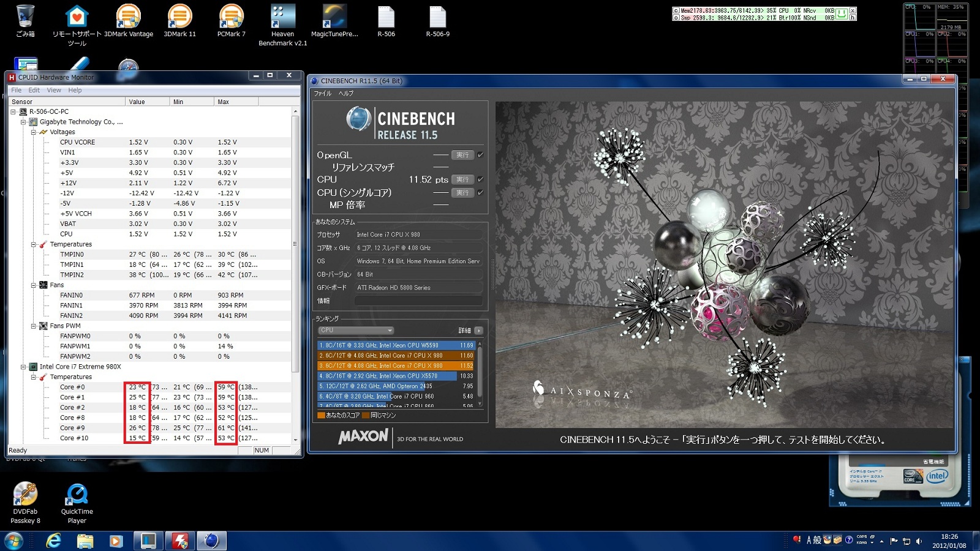
Task: Select ranking row 1 Intel Xeon CPU W5590
Action: [396, 345]
